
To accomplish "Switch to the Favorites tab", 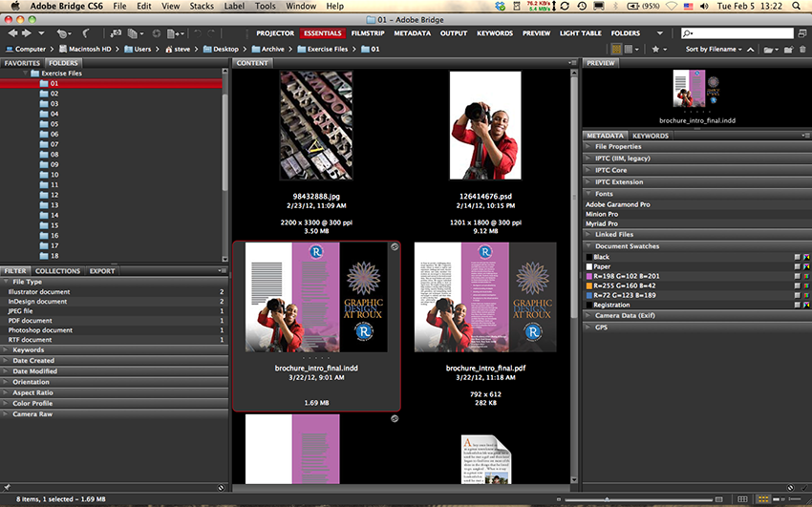I will coord(22,63).
